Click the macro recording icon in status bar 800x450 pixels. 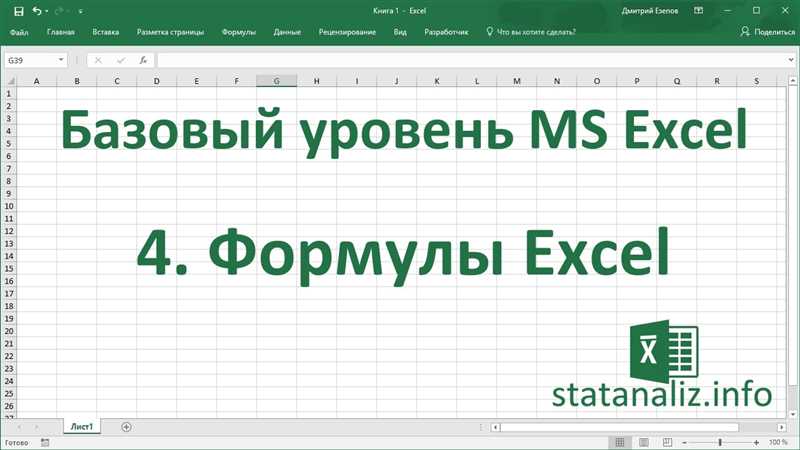tap(45, 442)
